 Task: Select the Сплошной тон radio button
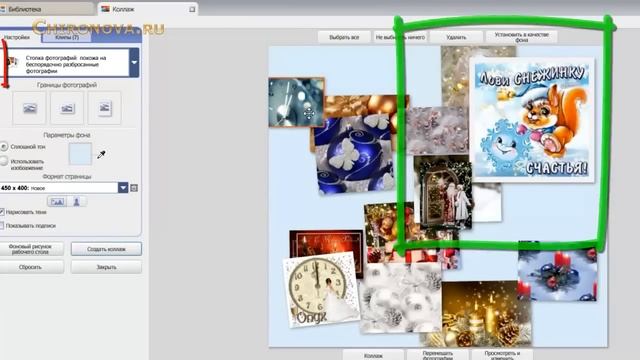pos(4,146)
